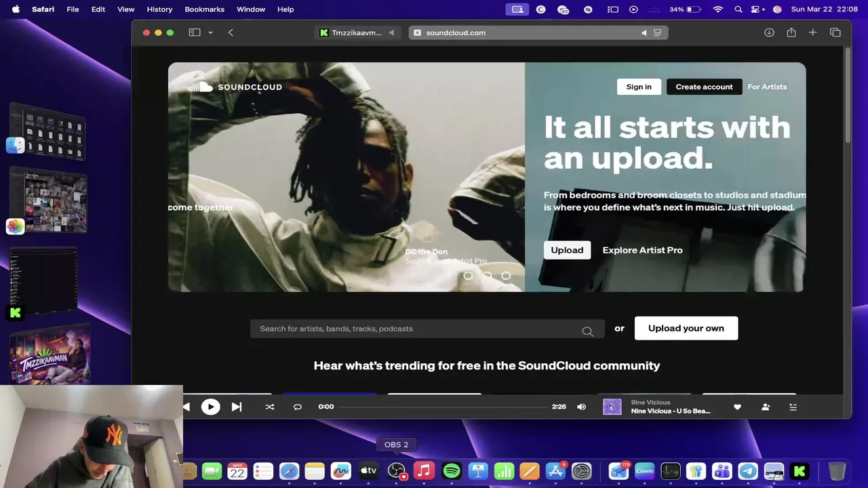Play the current track in the bottom player
Image resolution: width=868 pixels, height=488 pixels.
coord(211,407)
